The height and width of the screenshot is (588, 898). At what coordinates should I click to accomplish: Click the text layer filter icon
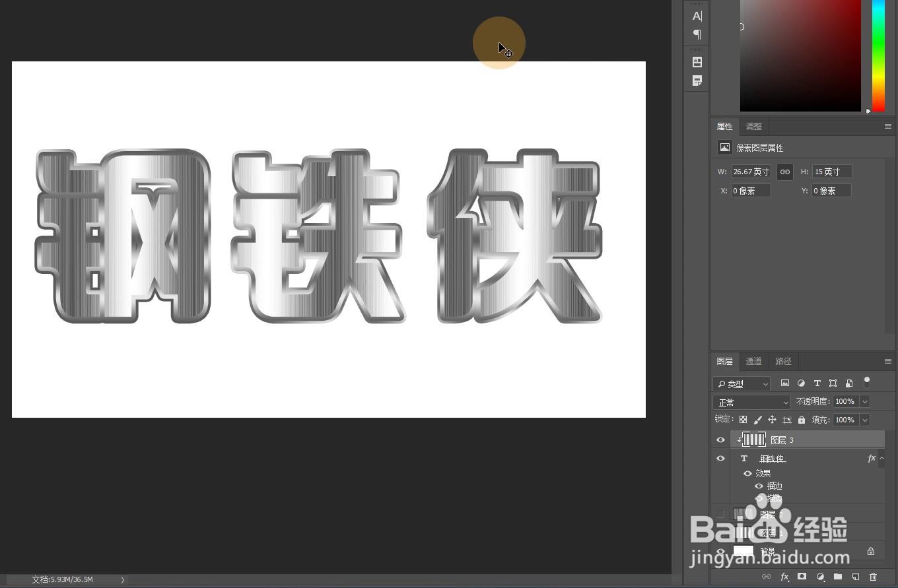click(x=817, y=383)
